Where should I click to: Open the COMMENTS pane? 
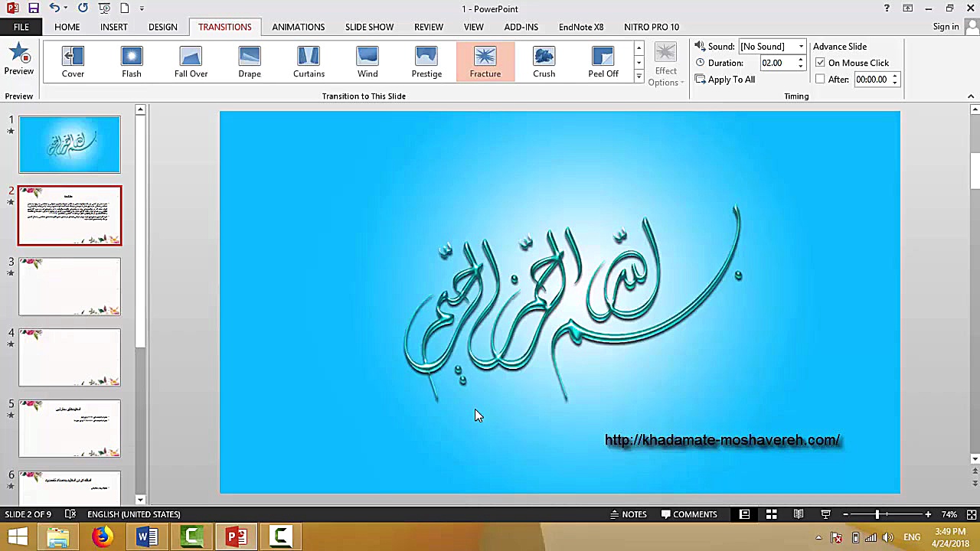(x=689, y=514)
